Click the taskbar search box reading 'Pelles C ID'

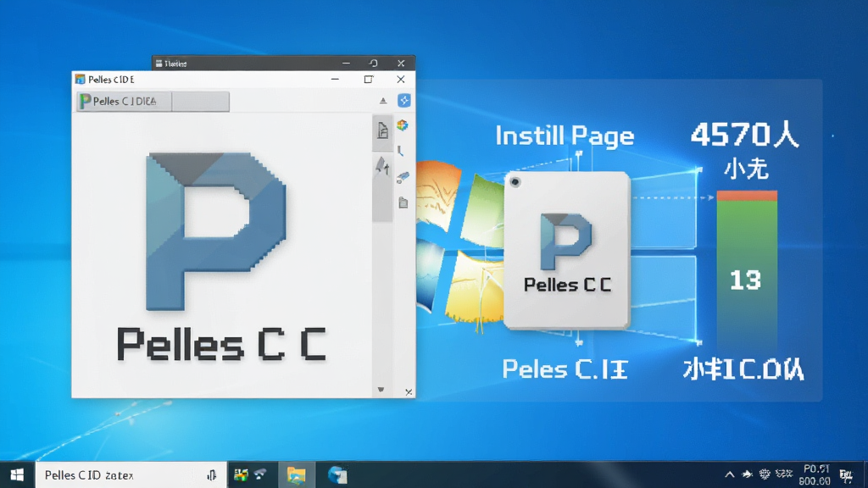[x=131, y=474]
